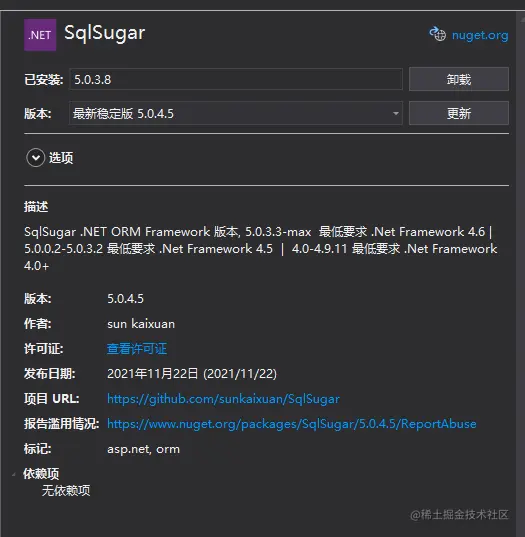525x537 pixels.
Task: Click the vertical scrollbar on the right
Action: [x=520, y=274]
